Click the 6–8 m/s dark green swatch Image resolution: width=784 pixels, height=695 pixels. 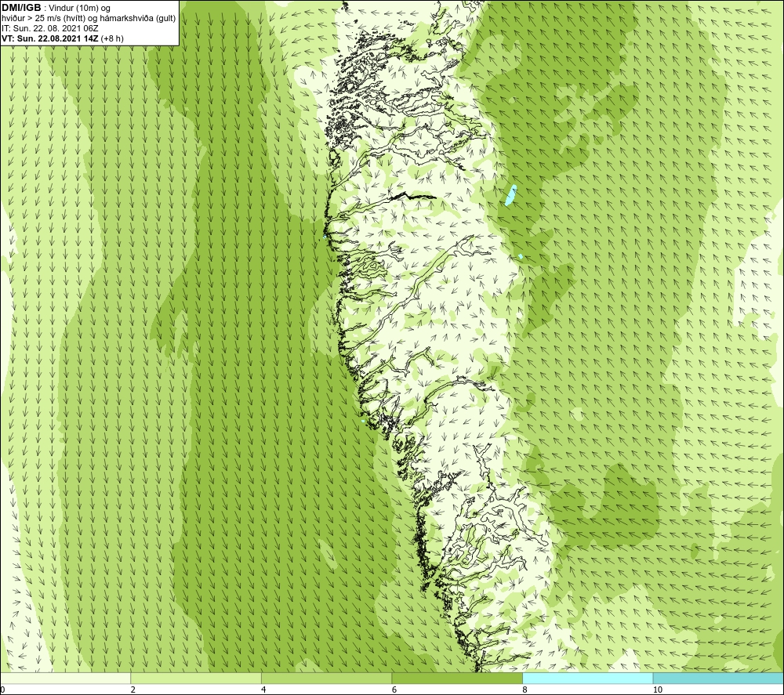457,678
